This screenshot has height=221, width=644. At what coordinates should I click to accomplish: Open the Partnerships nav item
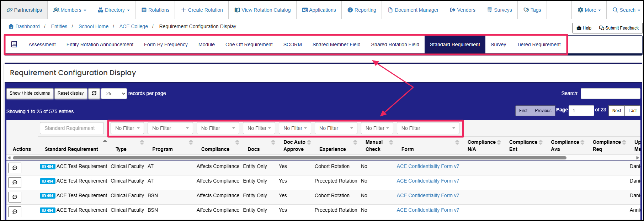pos(24,10)
